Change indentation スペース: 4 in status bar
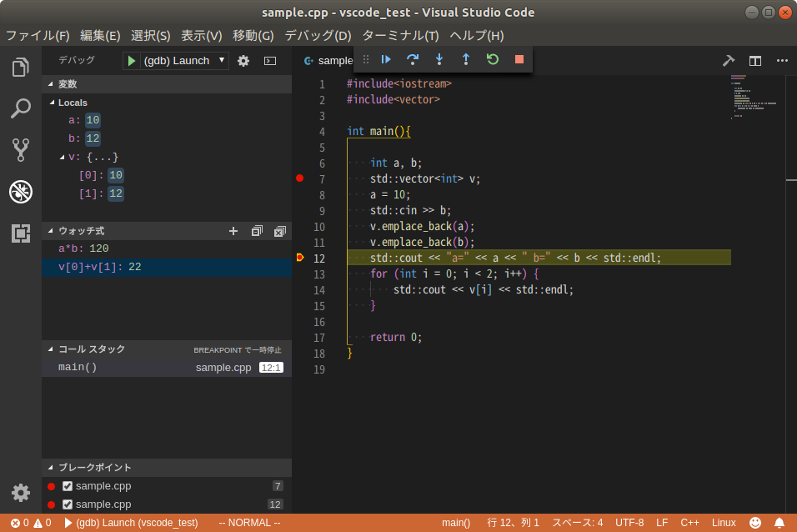 click(578, 523)
